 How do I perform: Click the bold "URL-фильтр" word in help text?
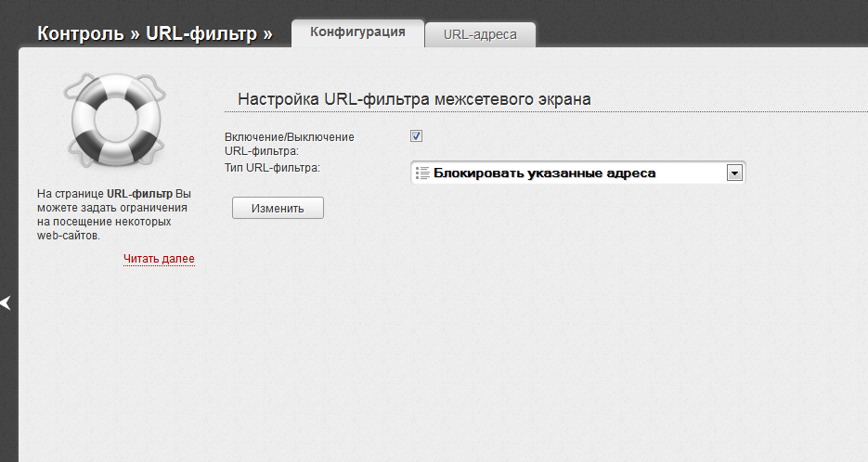(x=139, y=194)
